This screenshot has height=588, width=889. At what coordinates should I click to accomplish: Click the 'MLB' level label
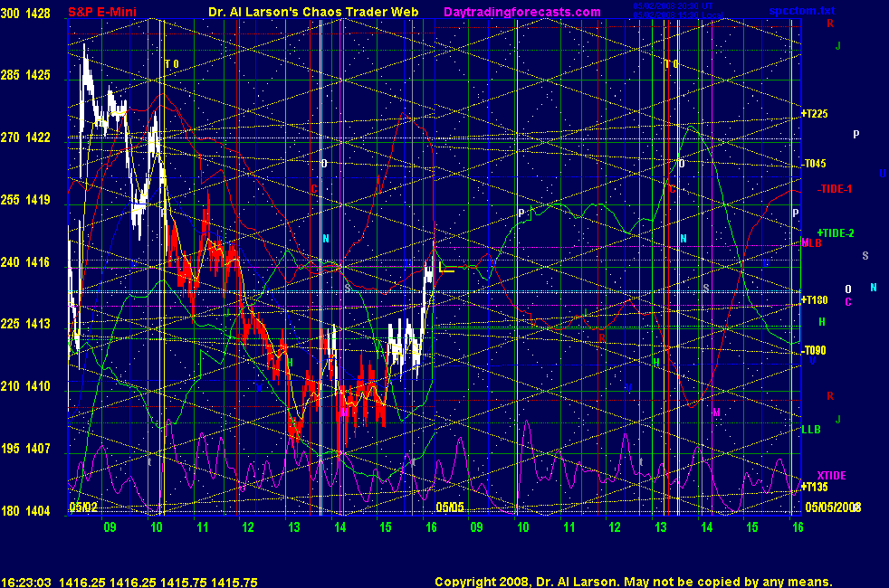(811, 243)
